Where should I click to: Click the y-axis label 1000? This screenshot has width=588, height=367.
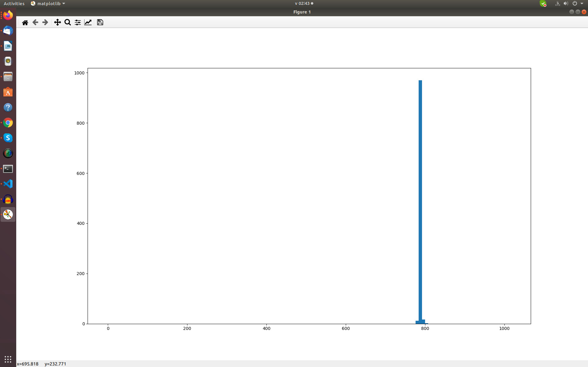point(79,73)
